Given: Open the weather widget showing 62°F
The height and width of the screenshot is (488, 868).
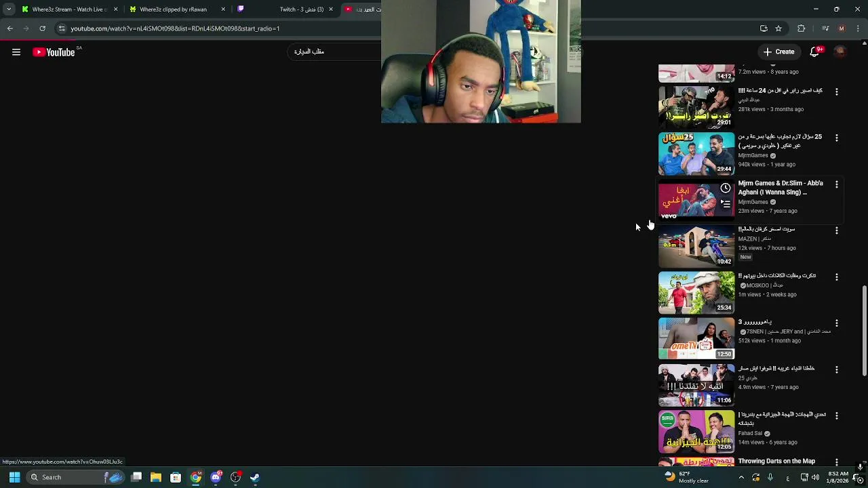Looking at the screenshot, I should (688, 477).
